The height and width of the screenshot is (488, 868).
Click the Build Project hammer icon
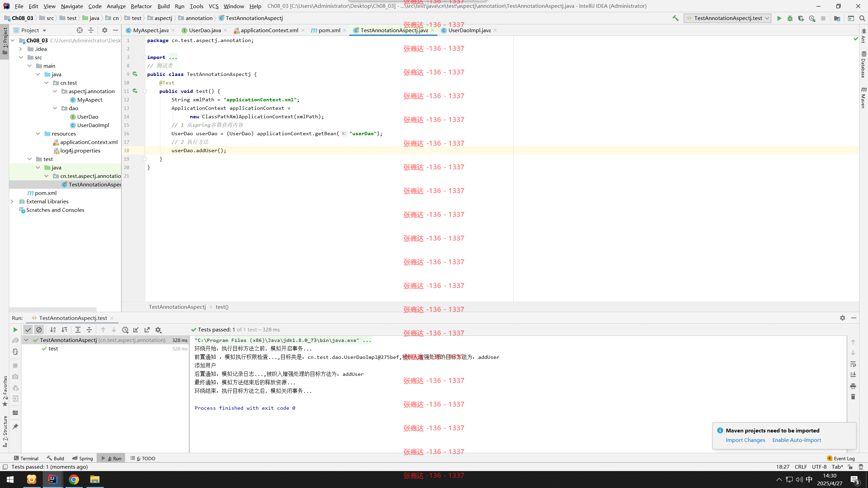tap(675, 18)
